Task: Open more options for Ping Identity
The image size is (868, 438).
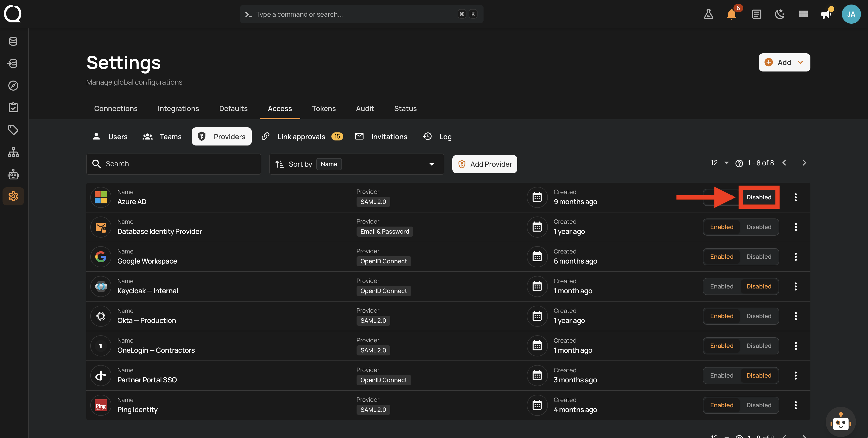Action: [796, 405]
